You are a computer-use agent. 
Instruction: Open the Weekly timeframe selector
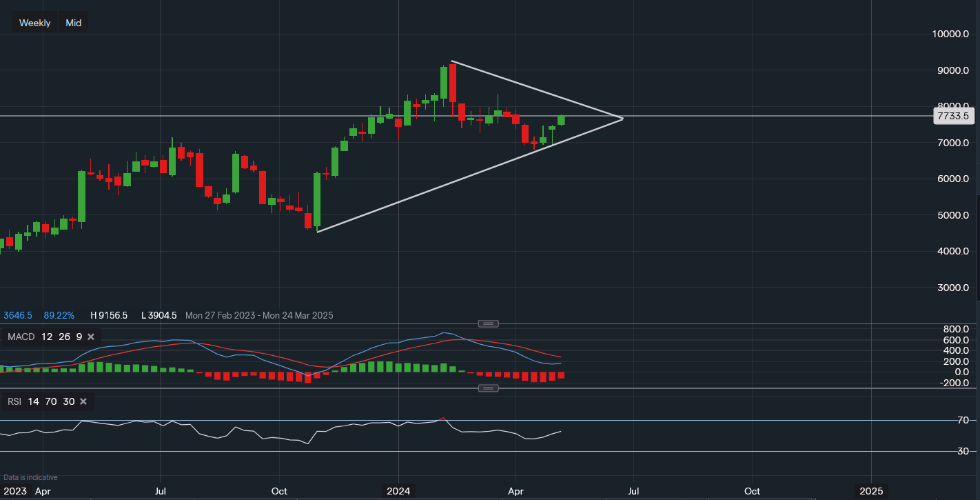pos(34,23)
